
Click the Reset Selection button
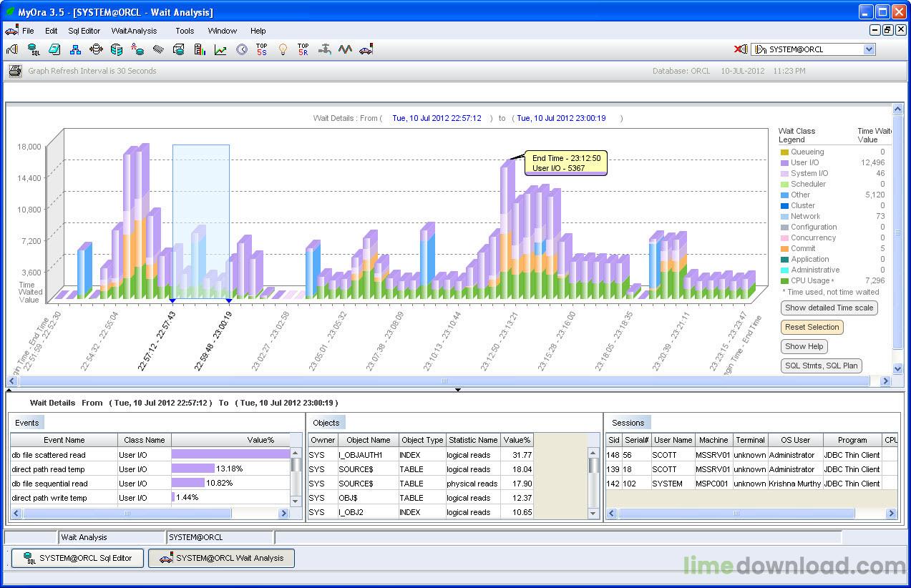coord(812,327)
